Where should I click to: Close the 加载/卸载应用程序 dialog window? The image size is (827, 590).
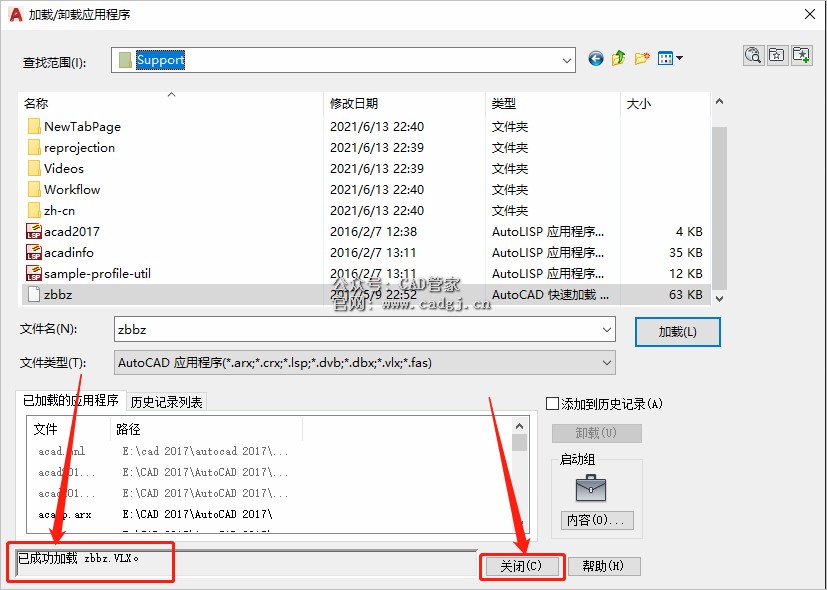click(x=810, y=14)
